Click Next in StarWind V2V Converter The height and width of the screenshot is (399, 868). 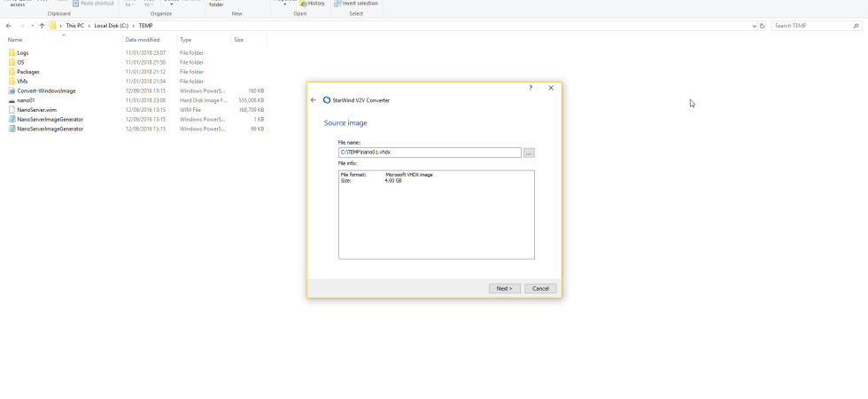coord(504,288)
